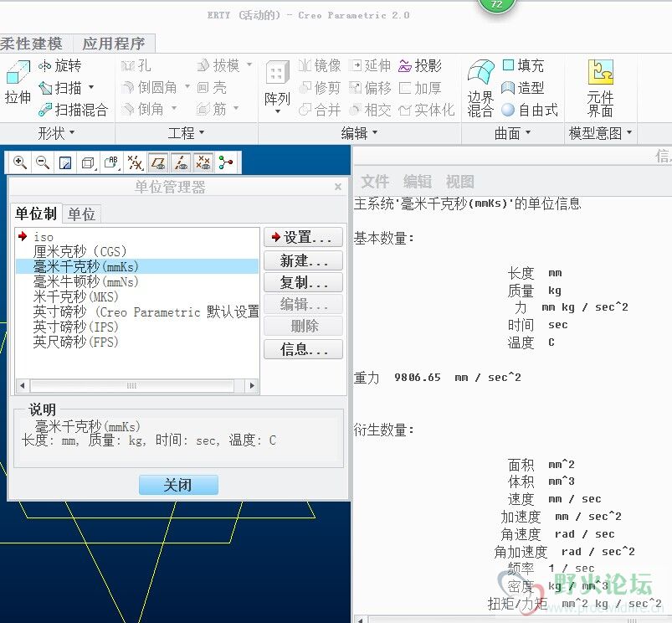Click the unit list scroll right arrow
The image size is (672, 623).
252,385
